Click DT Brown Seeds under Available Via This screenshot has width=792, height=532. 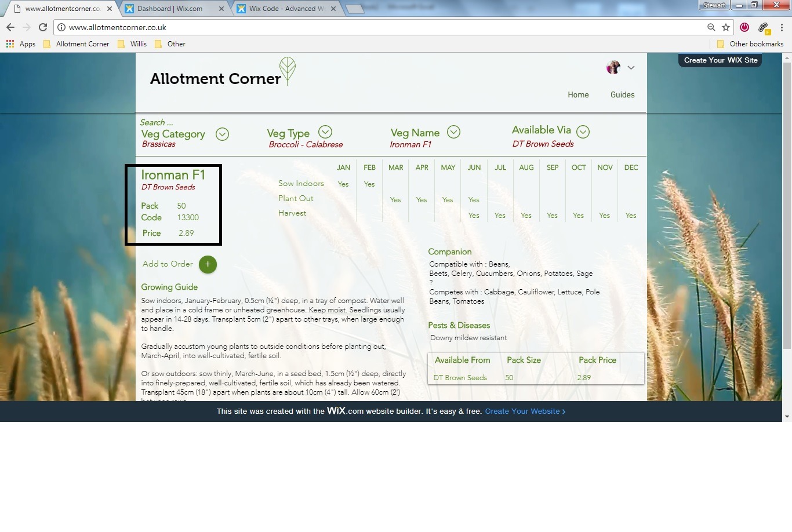pyautogui.click(x=543, y=144)
